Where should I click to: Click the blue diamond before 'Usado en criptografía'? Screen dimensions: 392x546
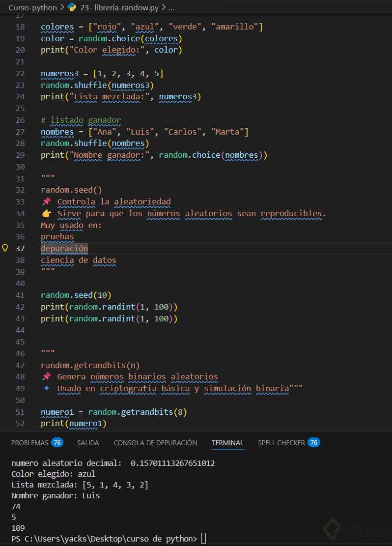tap(47, 388)
